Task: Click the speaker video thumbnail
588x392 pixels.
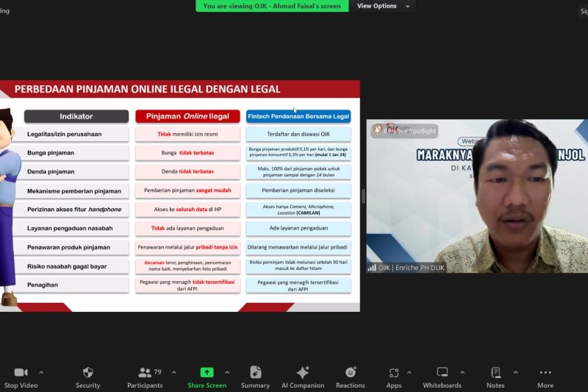Action: pyautogui.click(x=477, y=196)
